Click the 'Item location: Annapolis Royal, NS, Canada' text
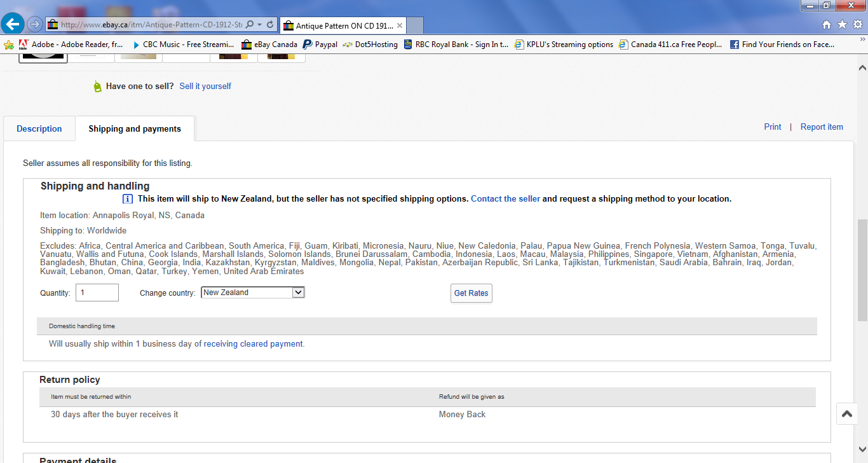 point(122,215)
